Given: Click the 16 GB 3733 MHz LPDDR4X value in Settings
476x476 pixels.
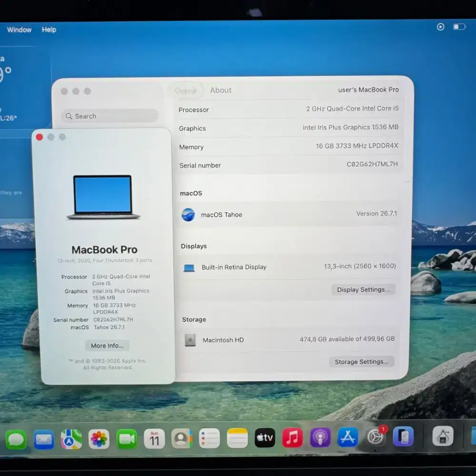Looking at the screenshot, I should pos(357,146).
